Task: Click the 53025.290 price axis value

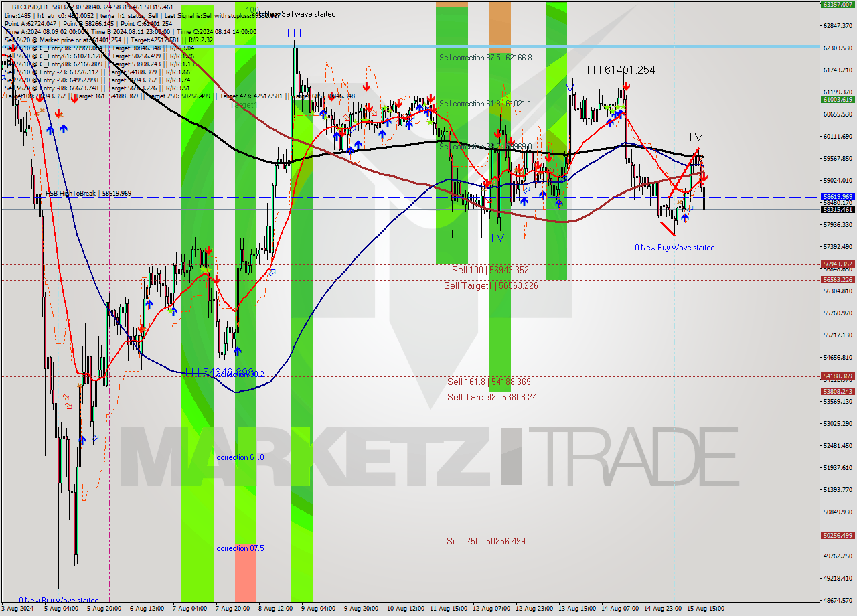Action: [837, 424]
